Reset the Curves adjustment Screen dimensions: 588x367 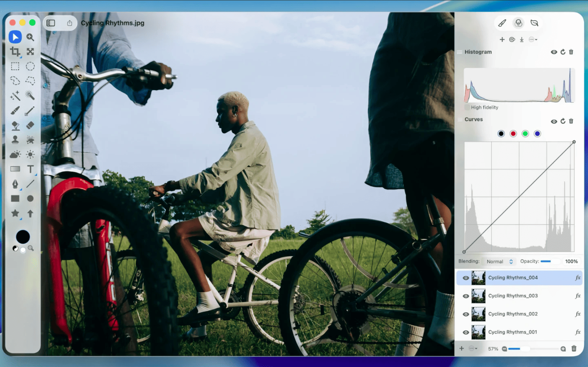click(x=563, y=121)
